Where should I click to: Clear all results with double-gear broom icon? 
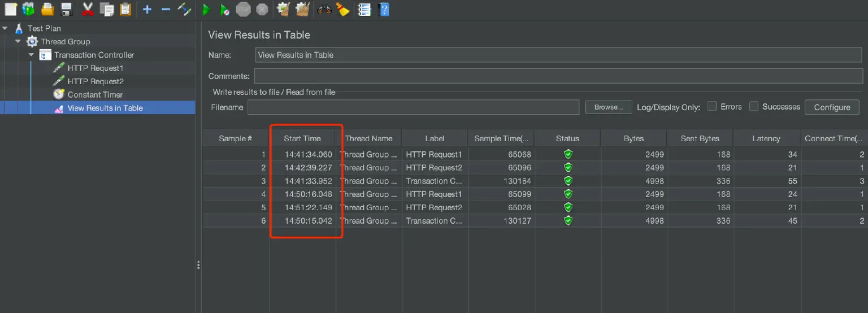coord(302,9)
